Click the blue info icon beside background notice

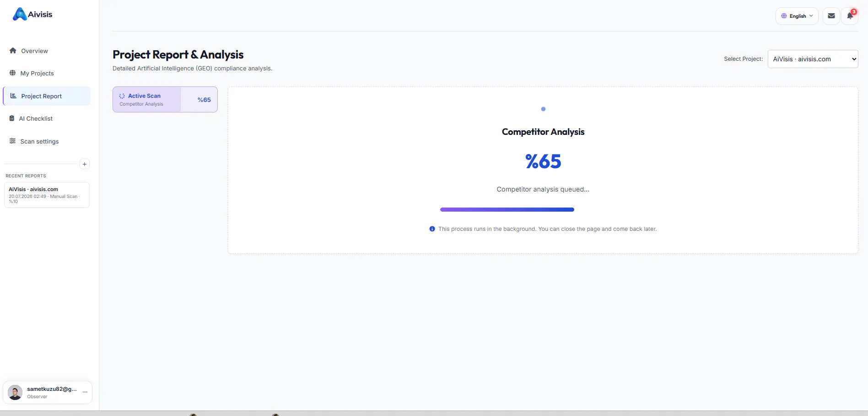(x=432, y=229)
